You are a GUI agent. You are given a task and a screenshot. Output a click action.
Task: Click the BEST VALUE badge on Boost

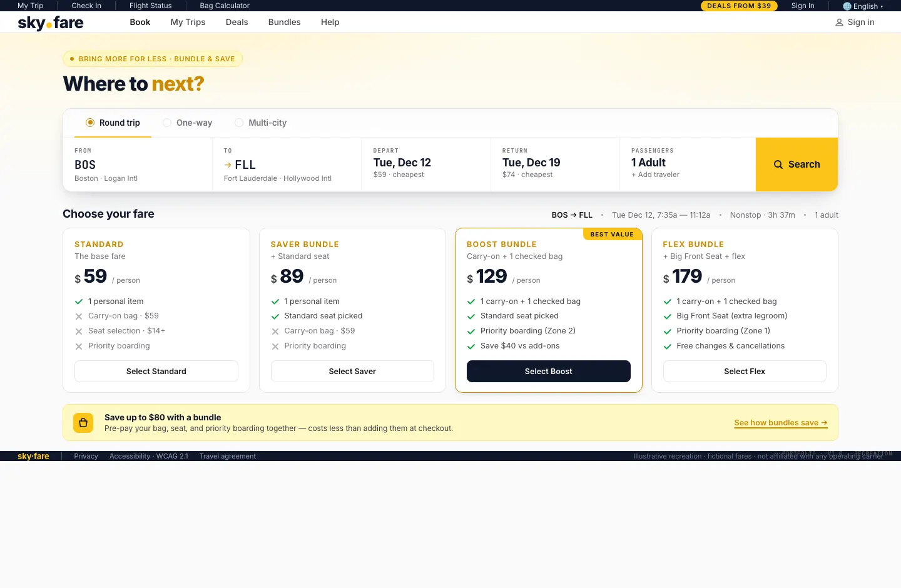pos(612,235)
